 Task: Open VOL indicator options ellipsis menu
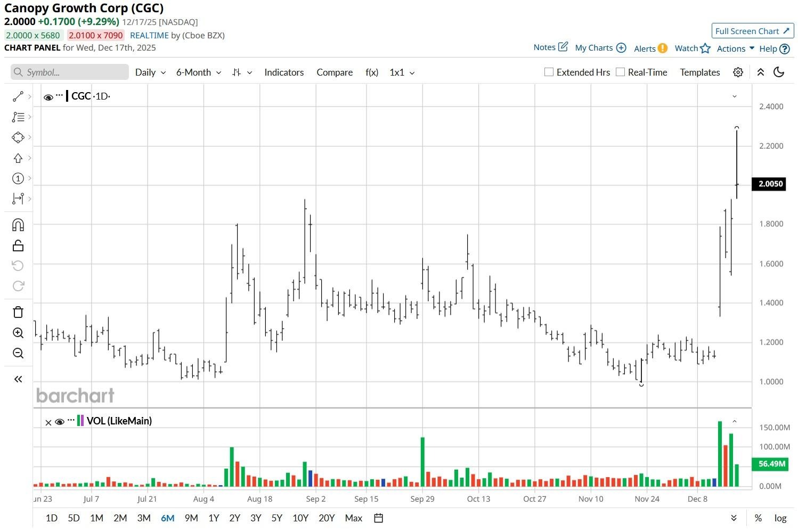(x=71, y=421)
